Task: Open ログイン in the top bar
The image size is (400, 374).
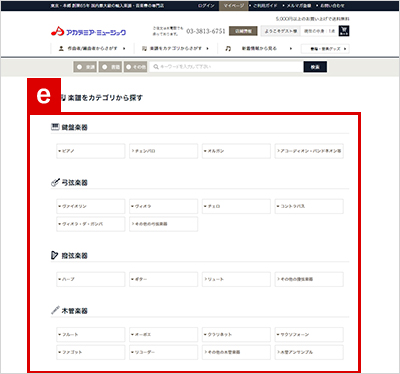Action: point(206,6)
